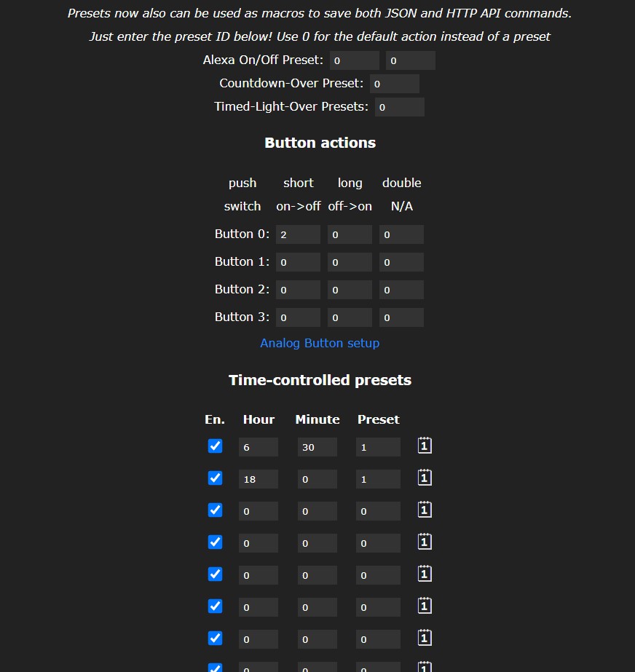635x672 pixels.
Task: Edit Hour field showing 18
Action: tap(258, 479)
